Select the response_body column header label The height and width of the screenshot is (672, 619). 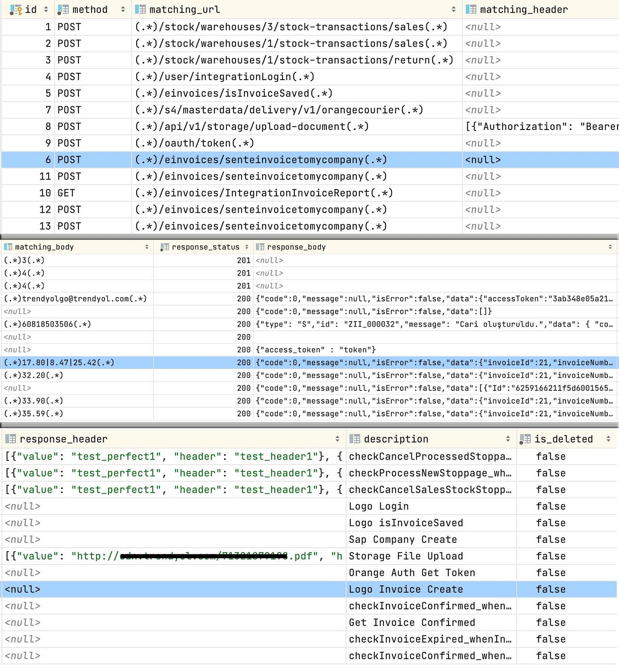296,247
